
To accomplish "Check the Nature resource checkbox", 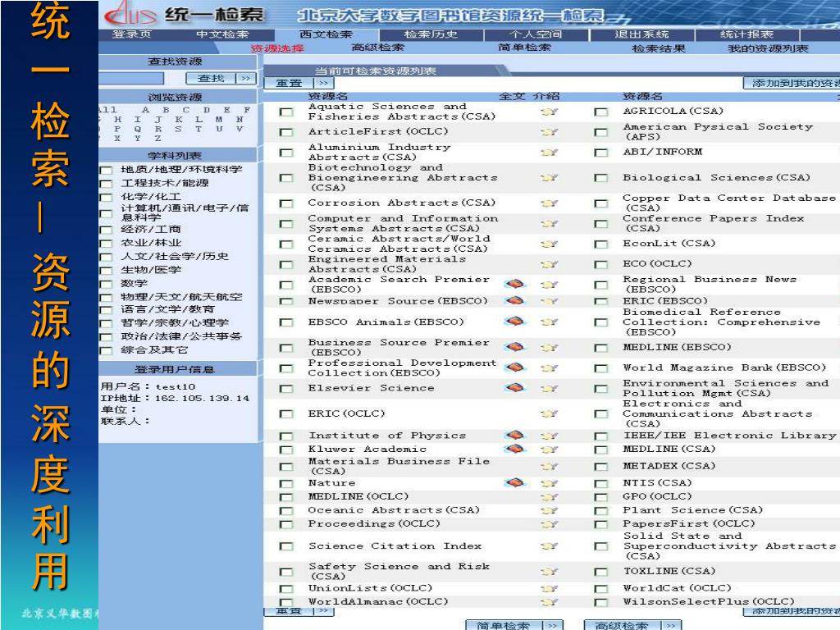I will (286, 484).
